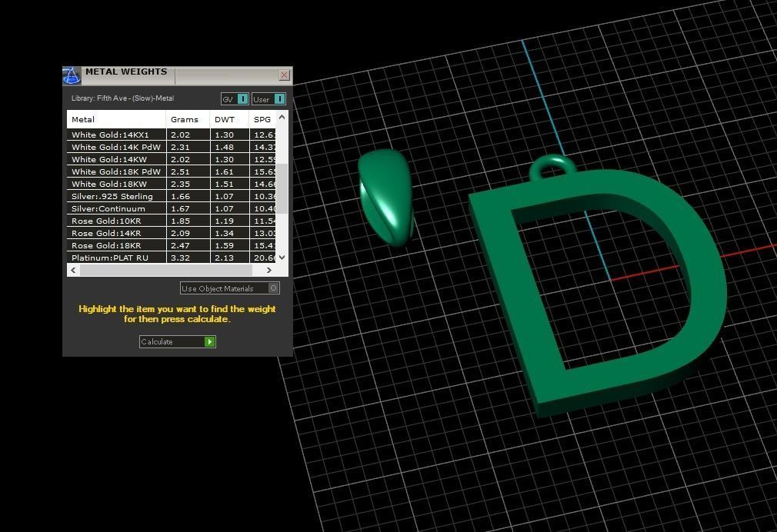The image size is (777, 532).
Task: Select the White Gold:18K PdW row
Action: pyautogui.click(x=172, y=172)
